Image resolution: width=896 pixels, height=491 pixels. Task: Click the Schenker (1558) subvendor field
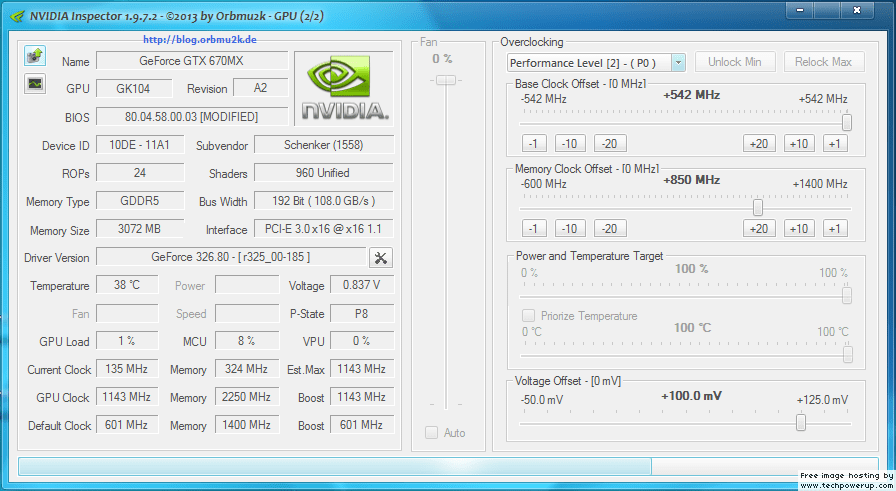coord(324,145)
